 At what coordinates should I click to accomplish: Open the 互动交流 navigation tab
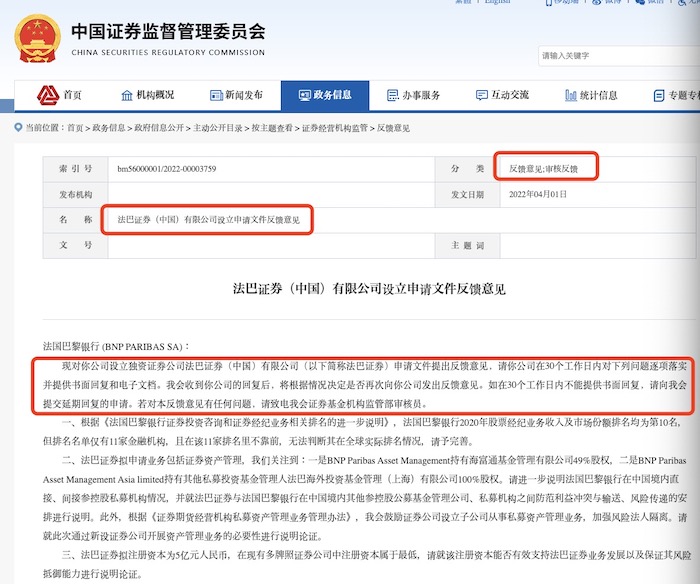pyautogui.click(x=502, y=95)
